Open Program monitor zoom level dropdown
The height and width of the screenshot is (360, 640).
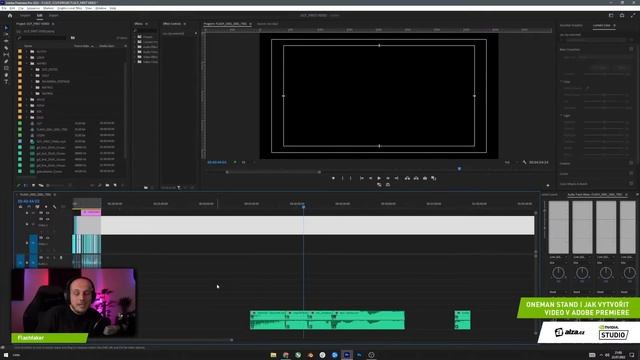pyautogui.click(x=244, y=162)
